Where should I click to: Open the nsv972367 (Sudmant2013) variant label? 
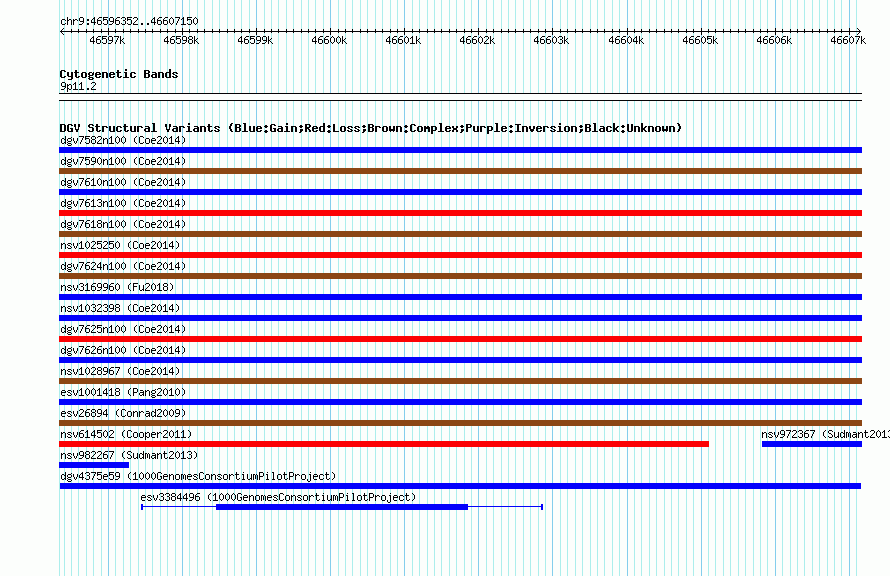click(x=825, y=434)
